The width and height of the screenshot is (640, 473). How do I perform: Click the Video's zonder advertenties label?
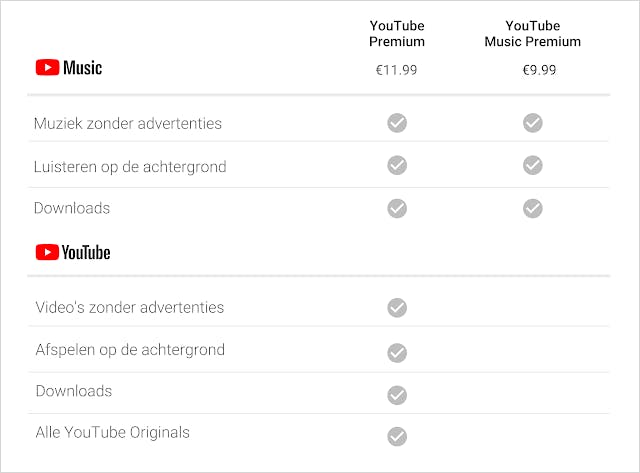pos(130,307)
